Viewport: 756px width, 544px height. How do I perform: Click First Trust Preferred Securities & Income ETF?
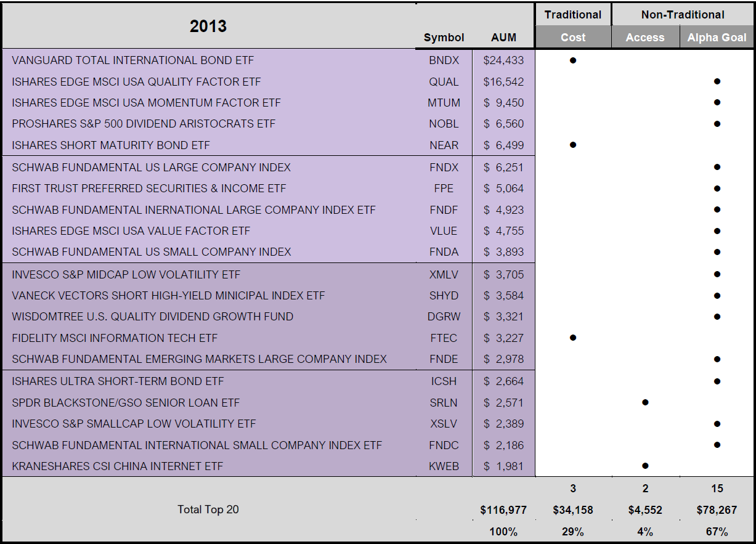149,188
